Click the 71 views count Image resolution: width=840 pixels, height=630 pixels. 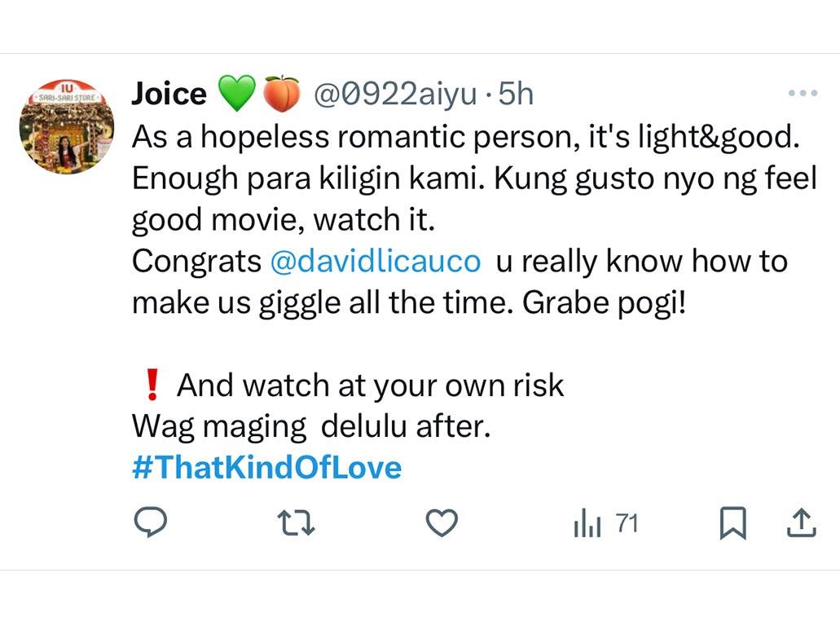tap(627, 524)
